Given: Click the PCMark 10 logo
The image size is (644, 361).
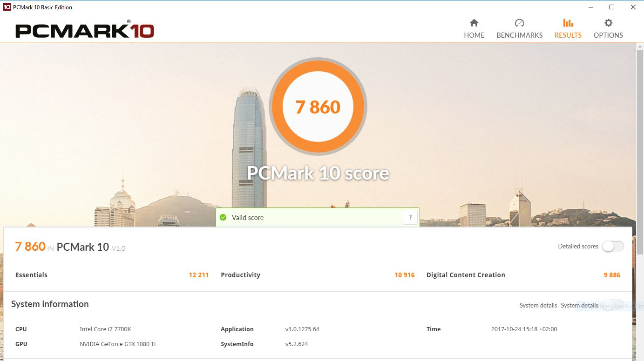Looking at the screenshot, I should point(85,30).
